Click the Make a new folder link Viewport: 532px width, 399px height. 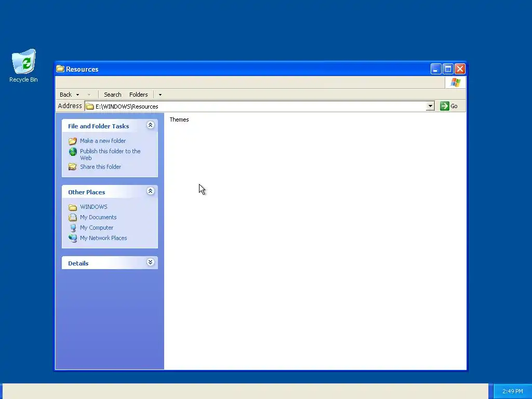[x=103, y=141]
